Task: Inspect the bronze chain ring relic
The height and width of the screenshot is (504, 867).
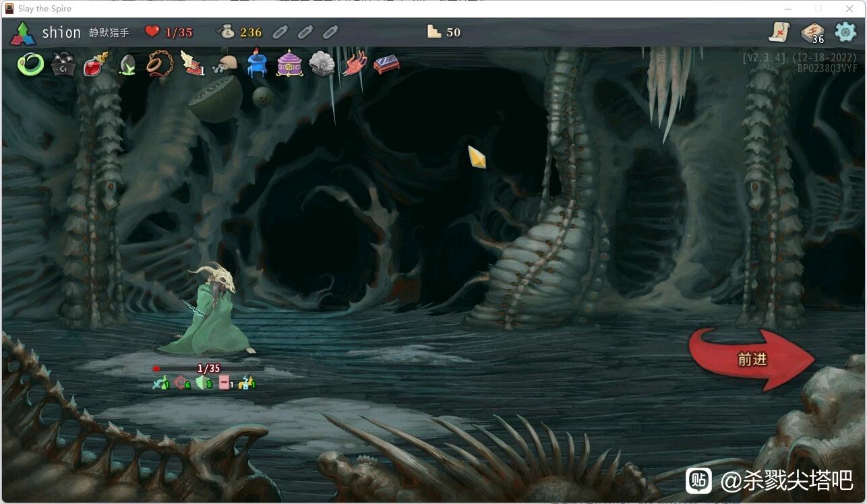Action: tap(160, 65)
